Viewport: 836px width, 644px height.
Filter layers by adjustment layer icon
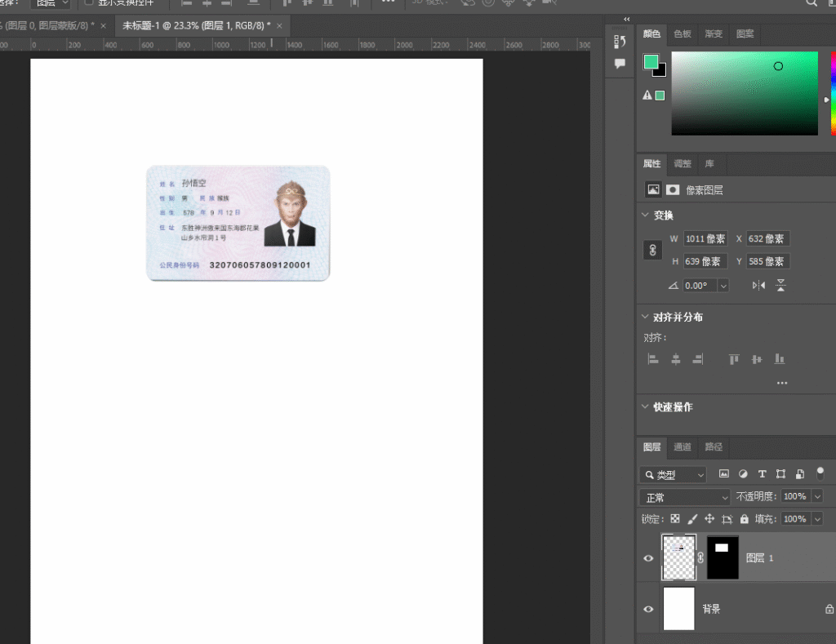coord(743,473)
